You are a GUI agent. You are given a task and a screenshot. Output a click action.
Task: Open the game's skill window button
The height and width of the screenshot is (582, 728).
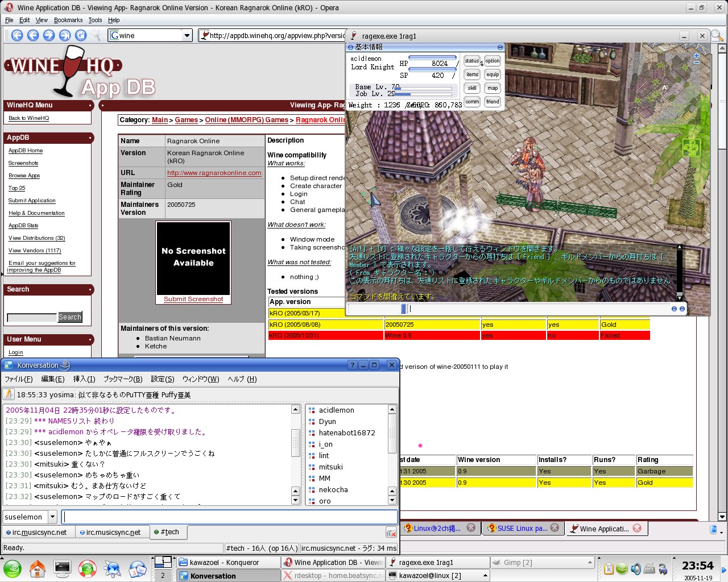[x=472, y=88]
